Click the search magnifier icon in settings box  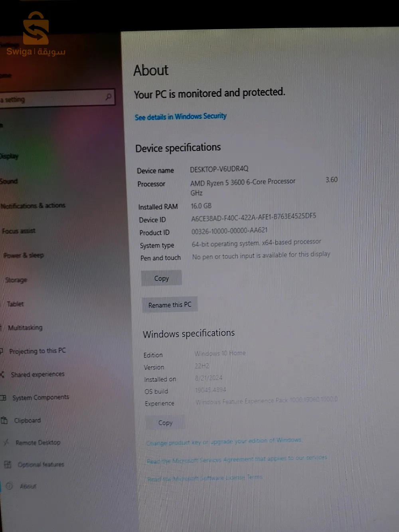click(x=108, y=97)
